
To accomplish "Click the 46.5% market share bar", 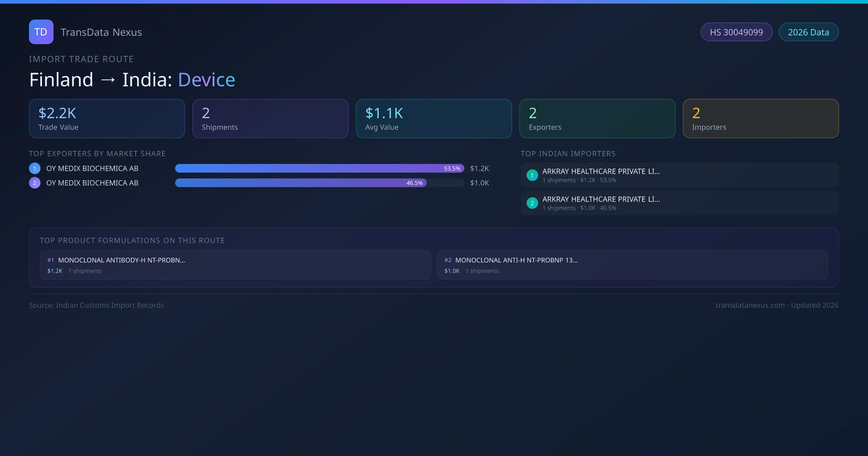I will 301,183.
